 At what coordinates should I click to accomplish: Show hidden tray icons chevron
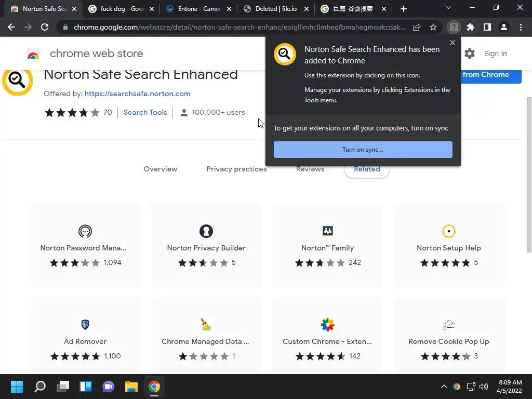coord(444,387)
